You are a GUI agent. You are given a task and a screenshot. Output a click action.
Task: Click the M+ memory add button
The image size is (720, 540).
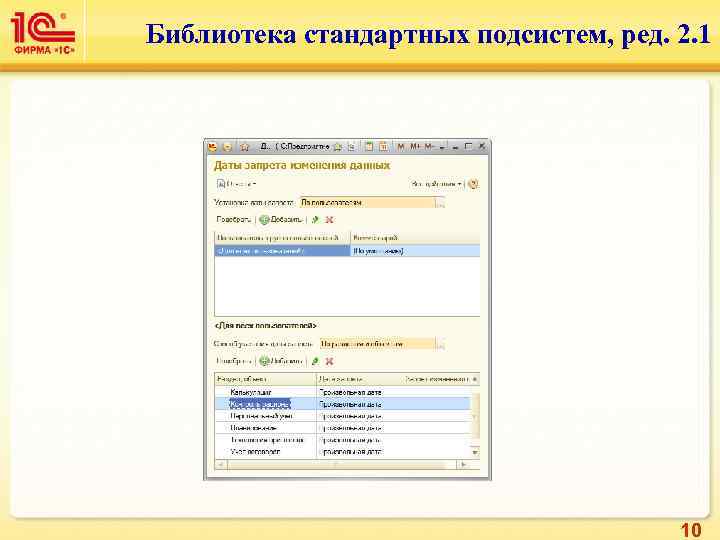click(x=416, y=146)
